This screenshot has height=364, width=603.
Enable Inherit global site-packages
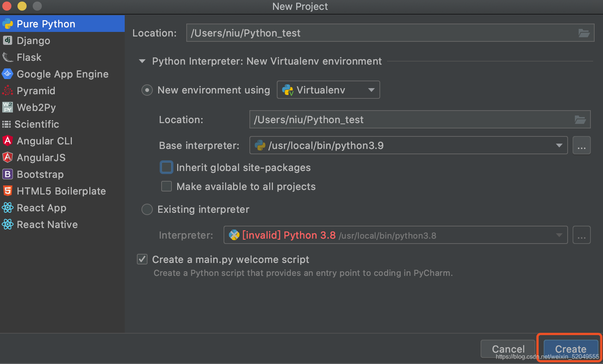(x=167, y=167)
